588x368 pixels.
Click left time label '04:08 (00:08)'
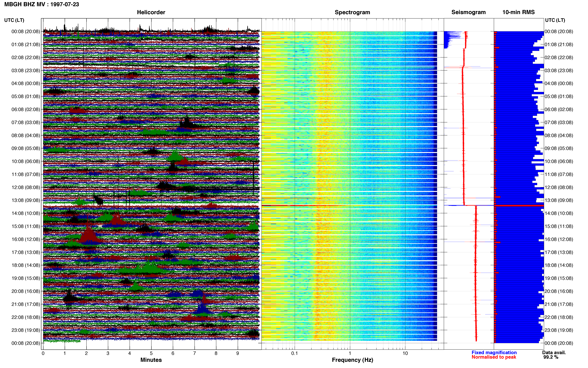pyautogui.click(x=26, y=83)
